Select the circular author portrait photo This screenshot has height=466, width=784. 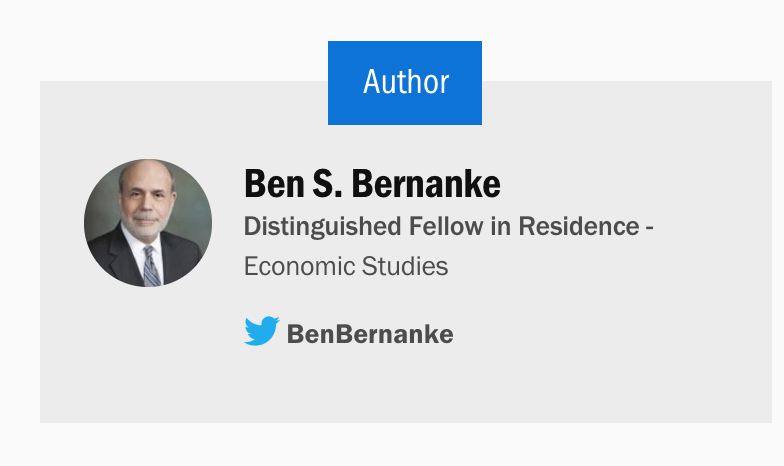tap(148, 223)
